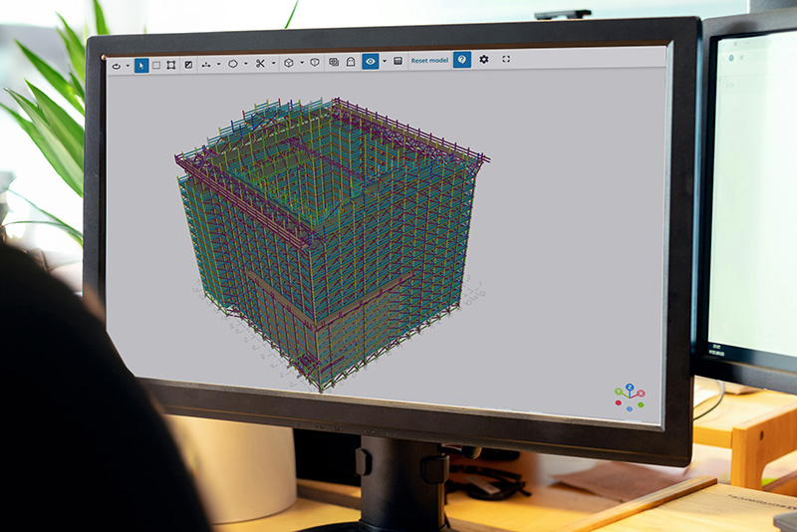This screenshot has height=532, width=797.
Task: Click the unlabeled green dot on gizmo
Action: [x=641, y=404]
